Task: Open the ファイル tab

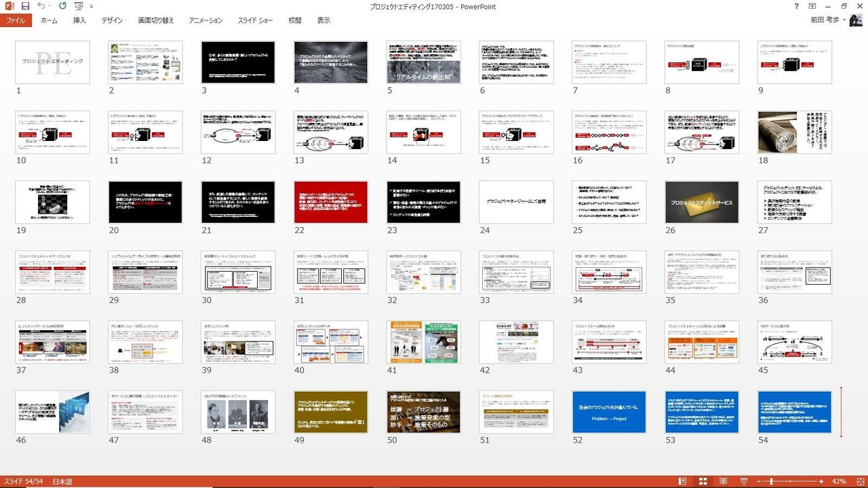Action: pyautogui.click(x=16, y=20)
